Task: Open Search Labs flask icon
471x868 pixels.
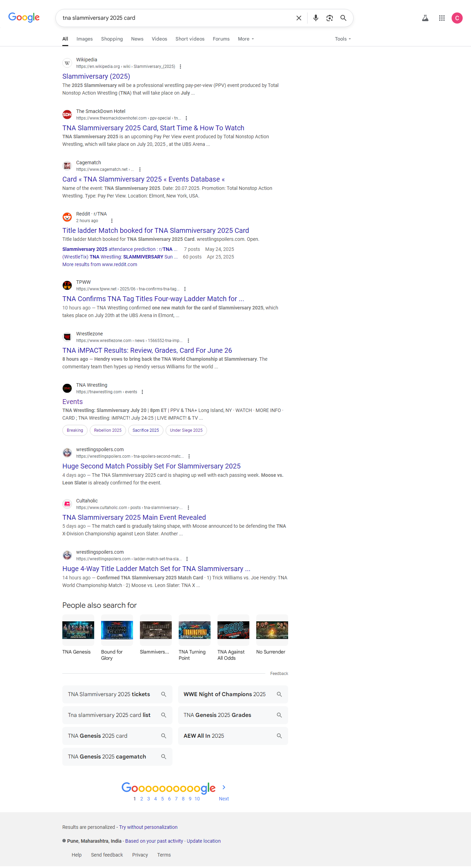Action: point(425,18)
